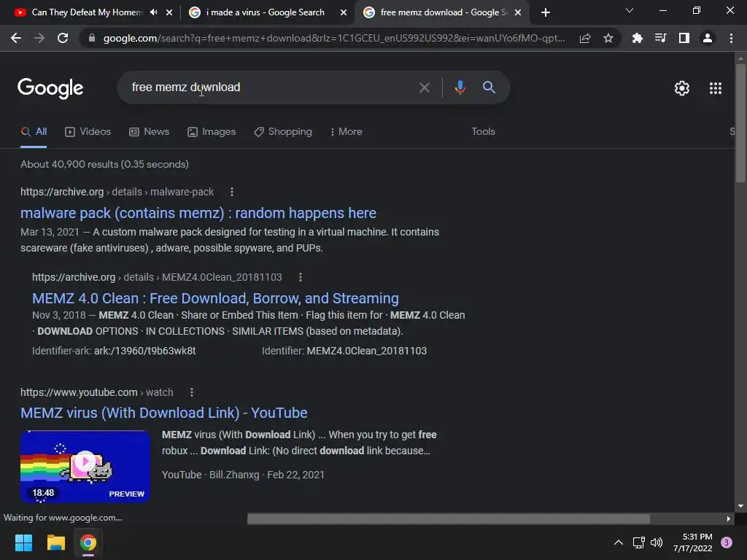Open the Extensions puzzle icon

click(x=637, y=38)
